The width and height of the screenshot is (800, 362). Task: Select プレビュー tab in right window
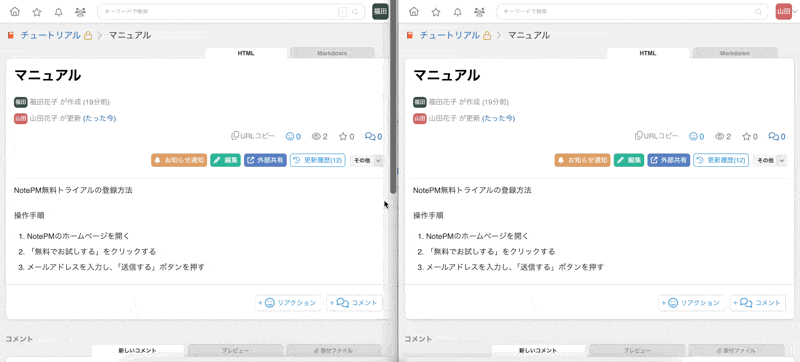click(637, 351)
